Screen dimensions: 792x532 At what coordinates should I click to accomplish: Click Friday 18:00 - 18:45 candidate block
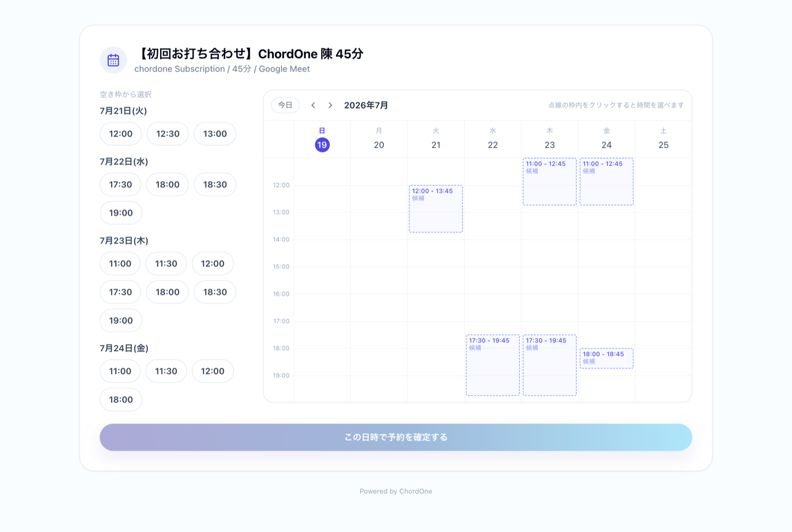click(x=607, y=358)
